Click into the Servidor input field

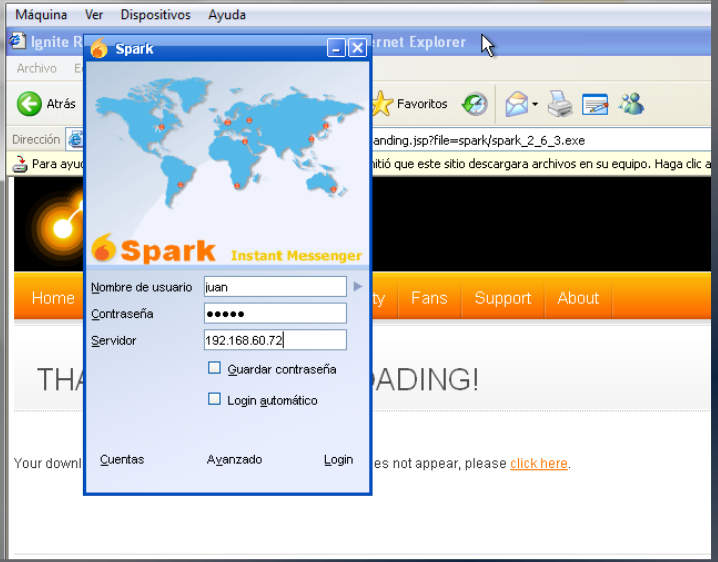click(x=275, y=341)
